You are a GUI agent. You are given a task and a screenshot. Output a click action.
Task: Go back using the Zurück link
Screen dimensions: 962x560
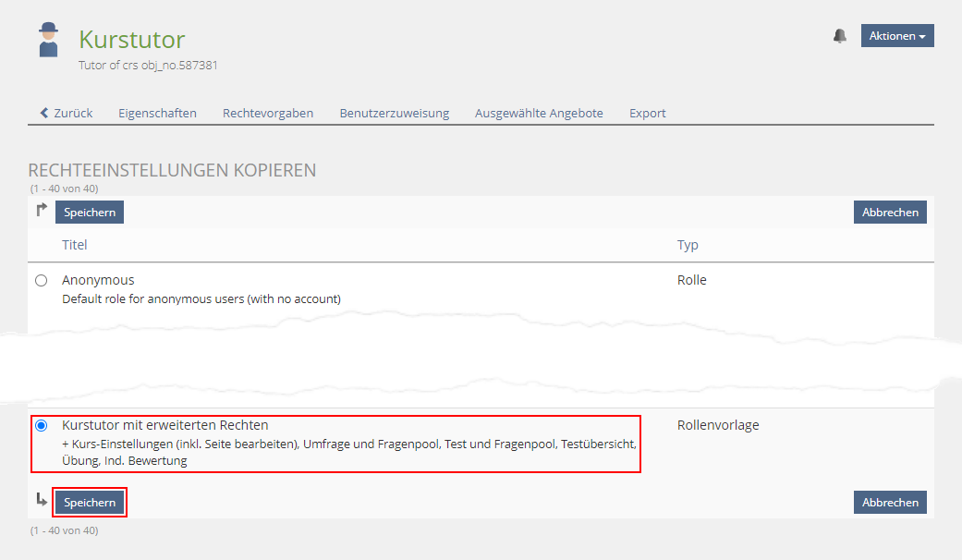pyautogui.click(x=66, y=113)
